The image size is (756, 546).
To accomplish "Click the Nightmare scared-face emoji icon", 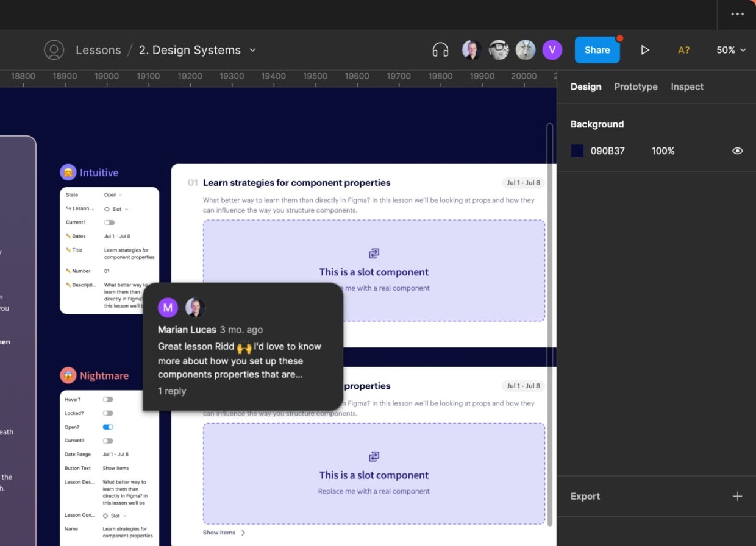I will [x=68, y=375].
